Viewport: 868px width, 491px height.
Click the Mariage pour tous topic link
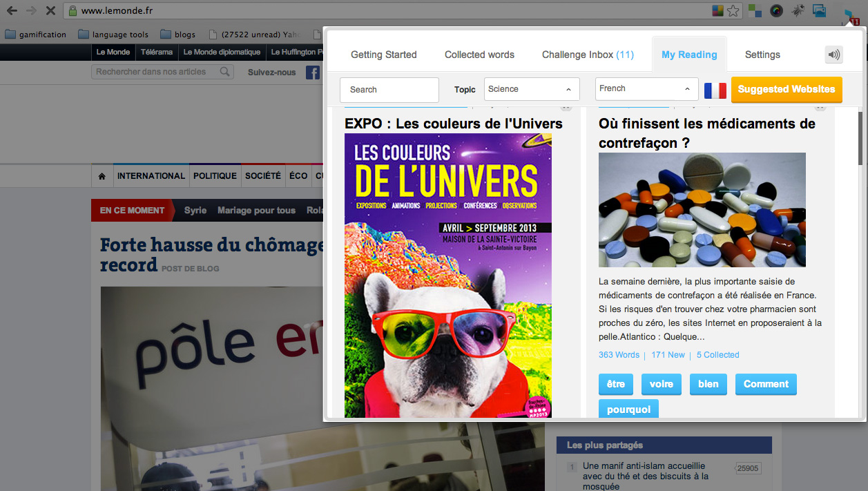coord(256,211)
